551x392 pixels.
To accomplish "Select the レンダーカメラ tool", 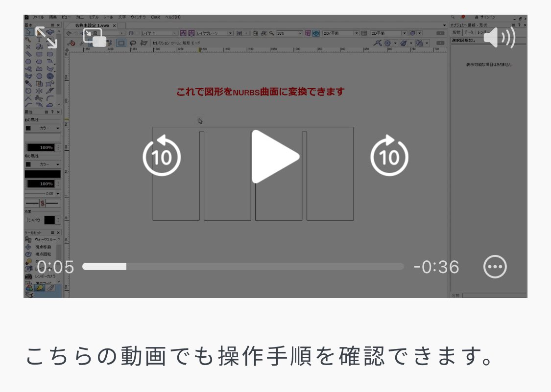I will point(41,277).
